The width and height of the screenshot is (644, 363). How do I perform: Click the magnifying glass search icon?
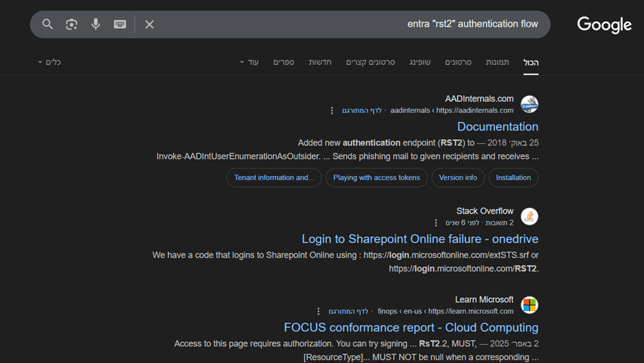click(x=47, y=25)
